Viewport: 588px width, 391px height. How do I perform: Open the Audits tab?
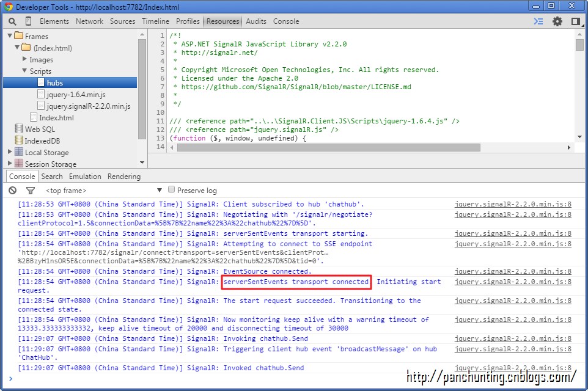(x=256, y=21)
